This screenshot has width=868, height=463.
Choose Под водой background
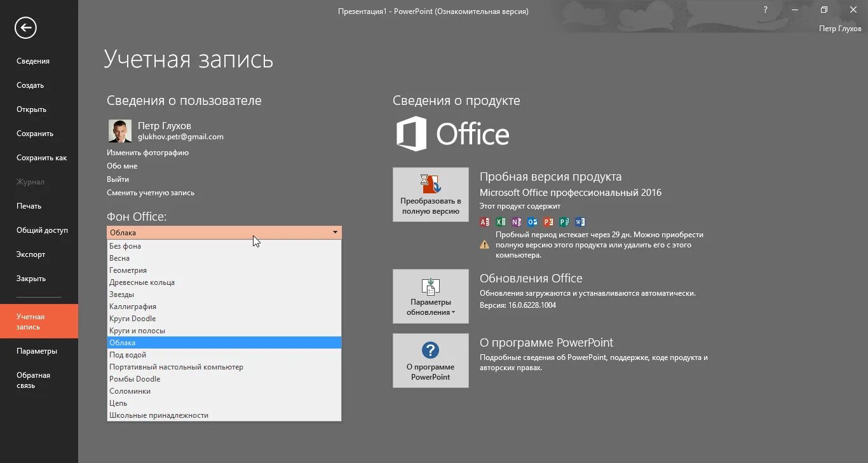pos(224,355)
